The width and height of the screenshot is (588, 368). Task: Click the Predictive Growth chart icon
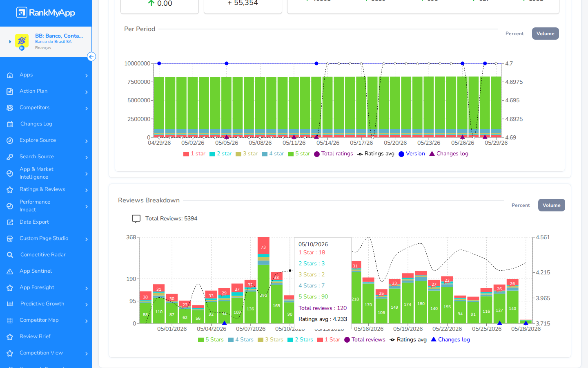coord(10,304)
